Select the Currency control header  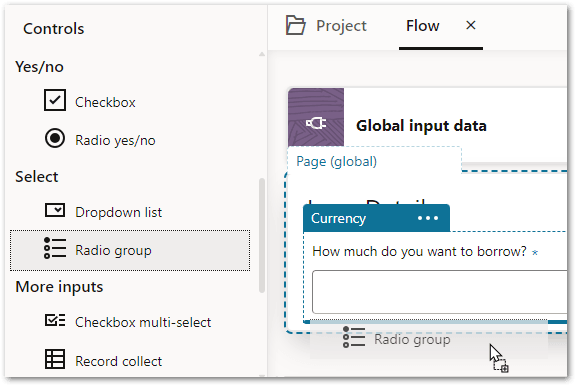(376, 218)
